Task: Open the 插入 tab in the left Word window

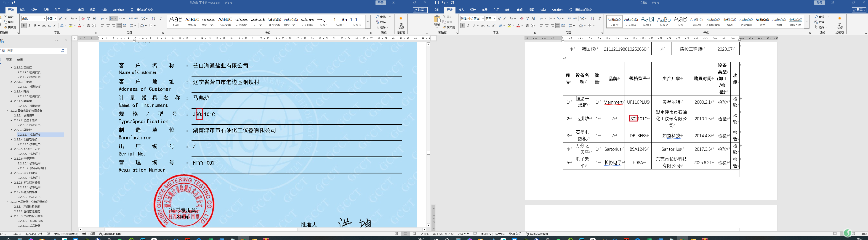Action: [23, 10]
